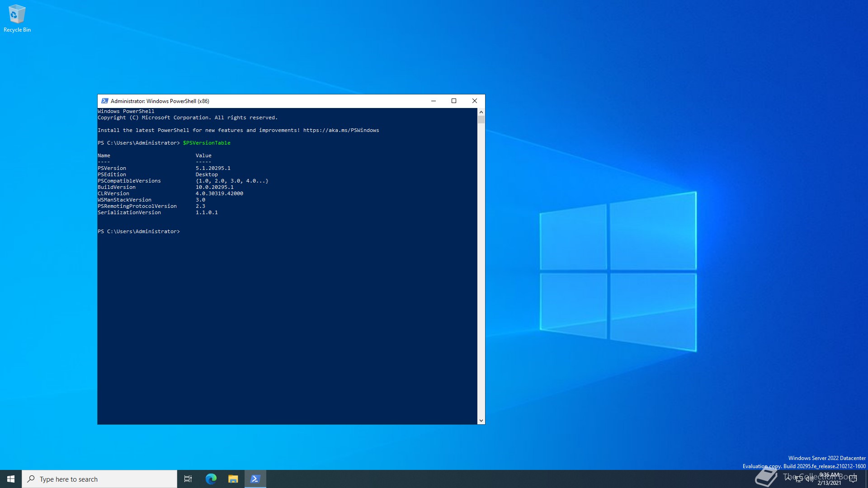Maximize the PowerShell window

click(x=454, y=101)
